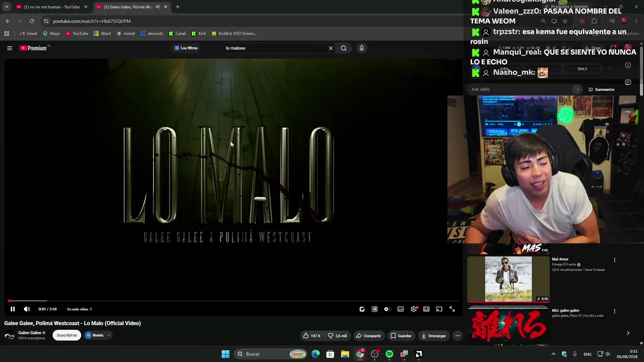Close the 'no im not human' tab
Image resolution: width=644 pixels, height=362 pixels.
[x=86, y=7]
